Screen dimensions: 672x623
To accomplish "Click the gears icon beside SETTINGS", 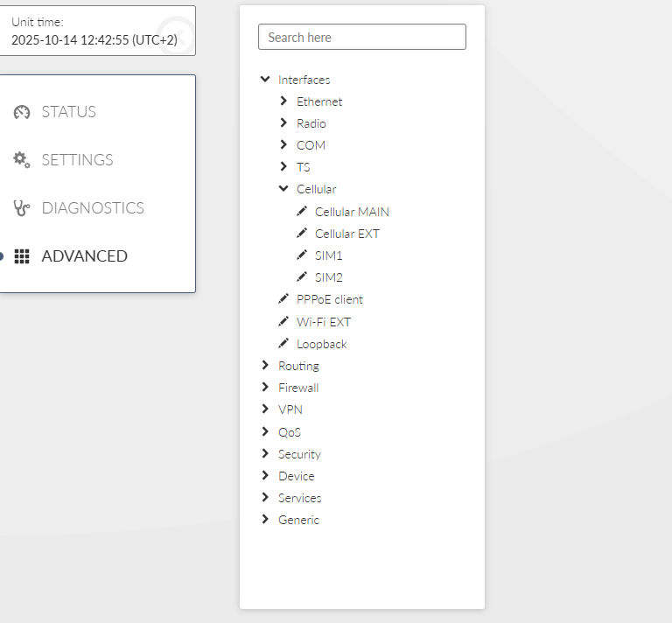I will (22, 160).
